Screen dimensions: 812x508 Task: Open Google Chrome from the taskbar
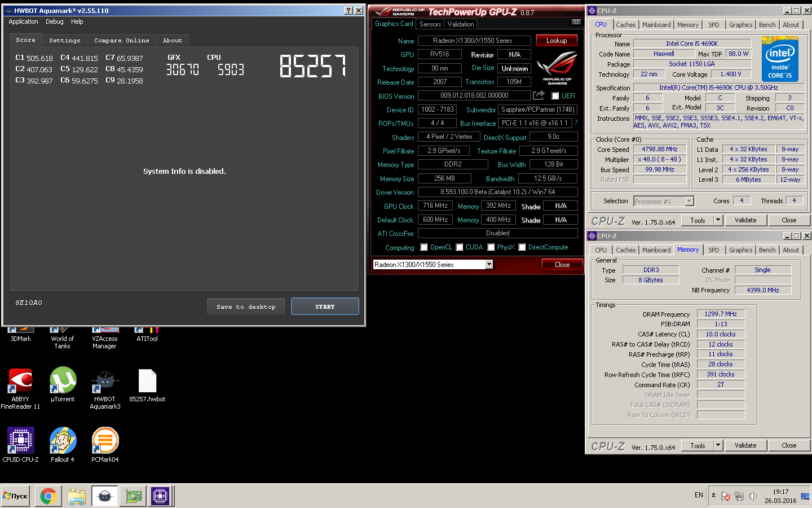click(x=48, y=496)
